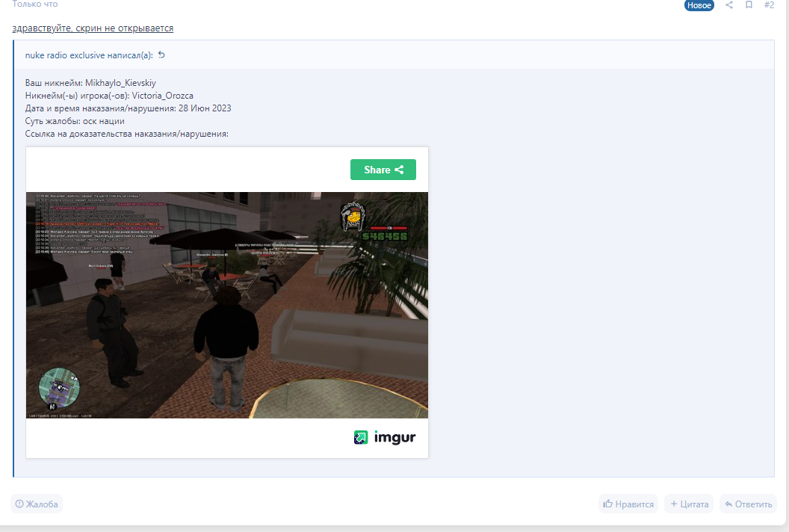This screenshot has height=532, width=789.
Task: Click the quoted line with Mikhaylo_Kievskiy nickname
Action: tap(90, 83)
